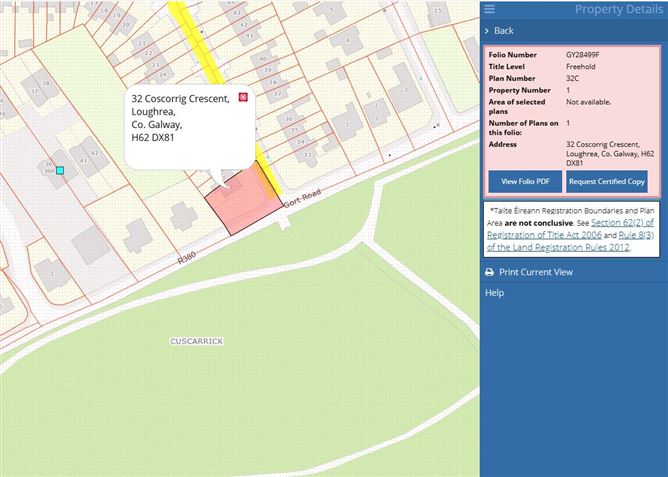Screen dimensions: 668x477
Task: Open the hamburger menu in the panel header
Action: [x=490, y=9]
